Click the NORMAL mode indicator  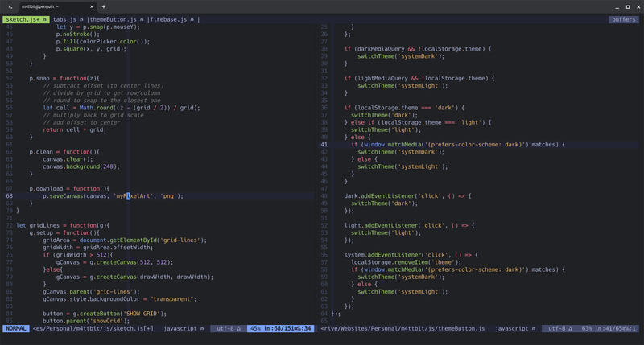pos(16,328)
